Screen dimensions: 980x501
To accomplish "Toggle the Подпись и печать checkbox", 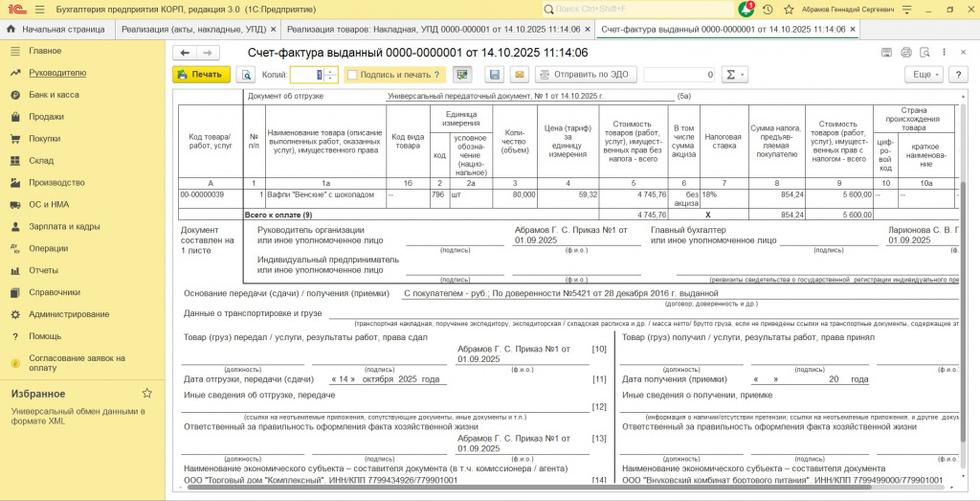I will coord(352,75).
